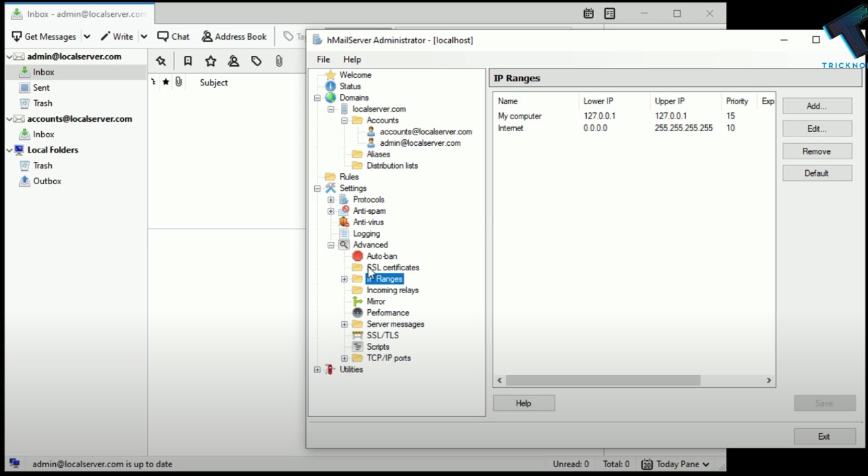Click the Edit... button

pyautogui.click(x=817, y=128)
